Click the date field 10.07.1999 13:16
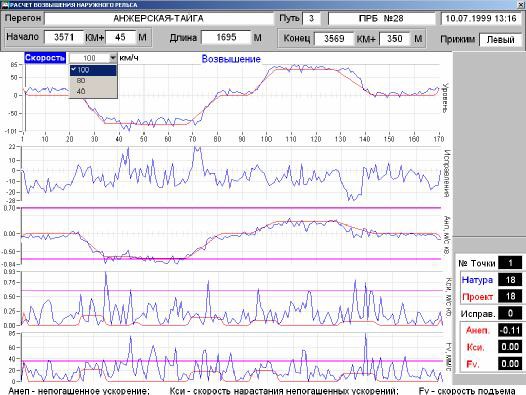 coord(481,18)
